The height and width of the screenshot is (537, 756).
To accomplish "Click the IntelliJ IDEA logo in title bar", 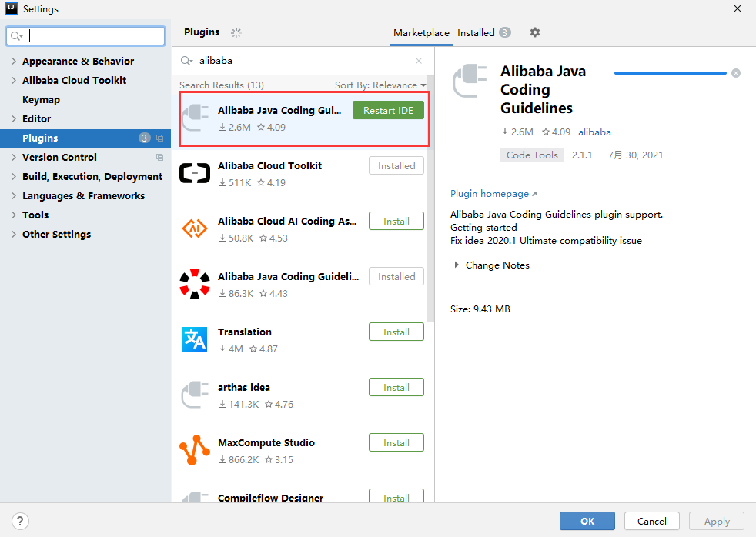I will (12, 8).
